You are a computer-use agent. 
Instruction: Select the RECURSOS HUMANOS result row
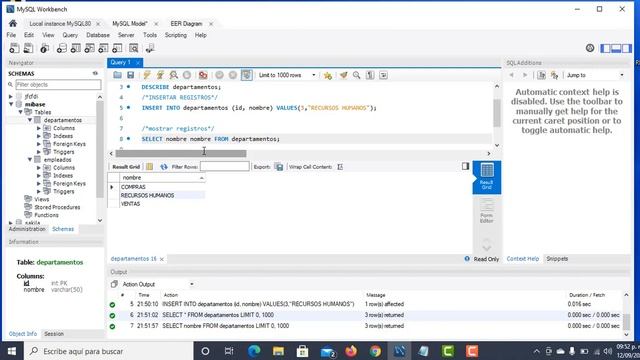coord(162,195)
